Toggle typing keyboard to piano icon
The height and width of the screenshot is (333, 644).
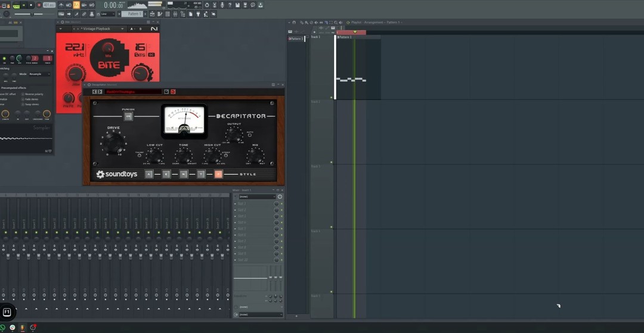61,14
